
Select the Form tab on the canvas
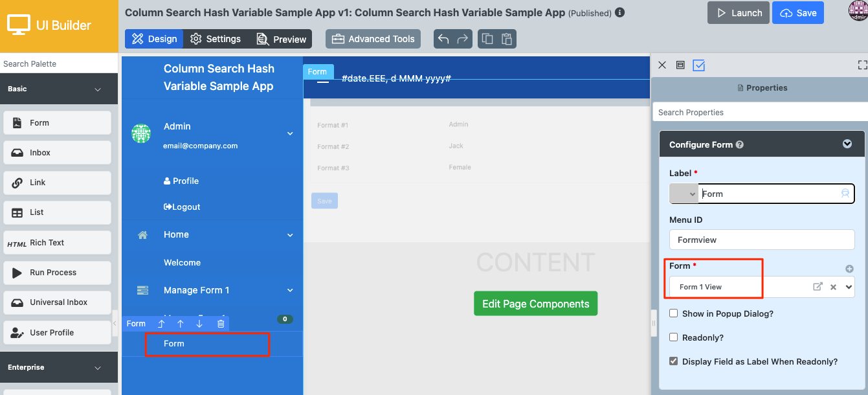[317, 72]
